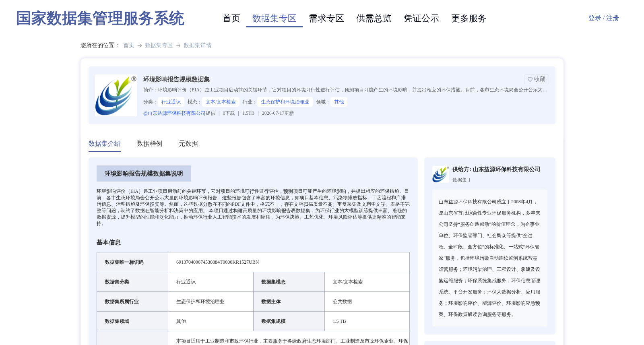Click the identifier value 691370400674530884T0000KR1527UBN

tap(218, 262)
